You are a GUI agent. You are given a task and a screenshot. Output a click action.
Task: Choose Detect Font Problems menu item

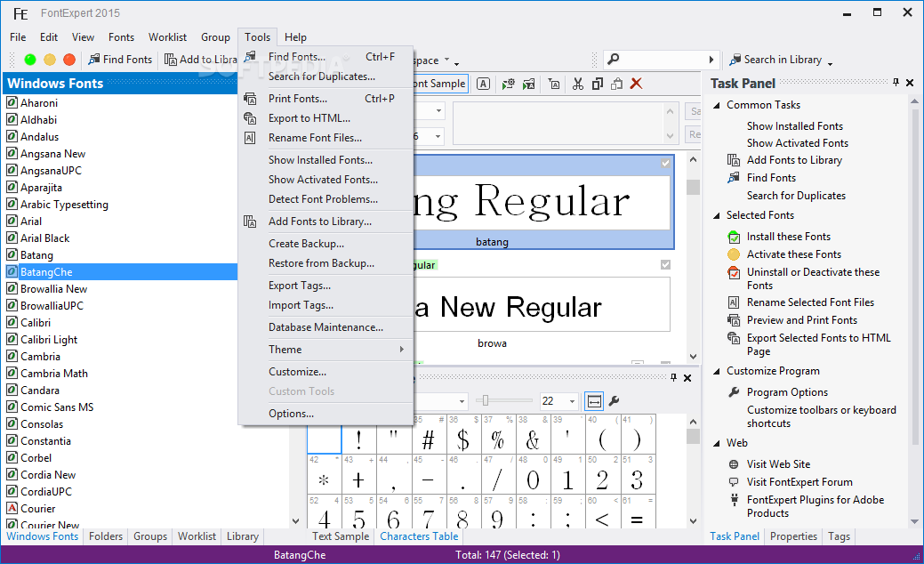(323, 199)
